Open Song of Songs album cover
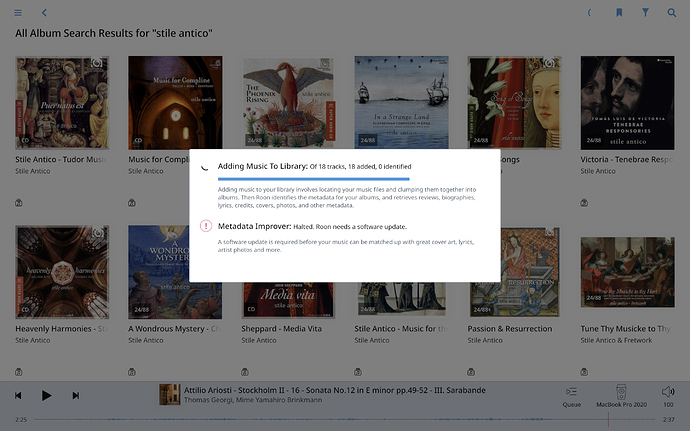This screenshot has height=431, width=690. pyautogui.click(x=514, y=103)
